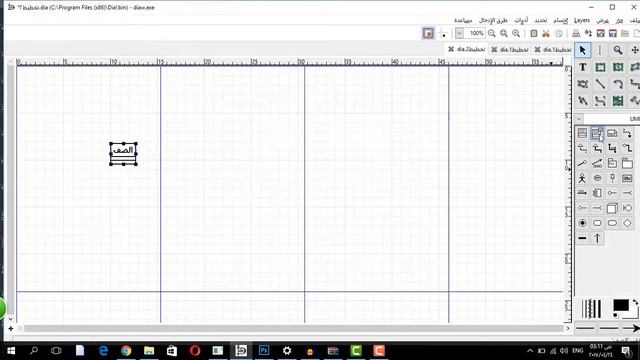Open the تحديد (Select) menu

point(541,20)
